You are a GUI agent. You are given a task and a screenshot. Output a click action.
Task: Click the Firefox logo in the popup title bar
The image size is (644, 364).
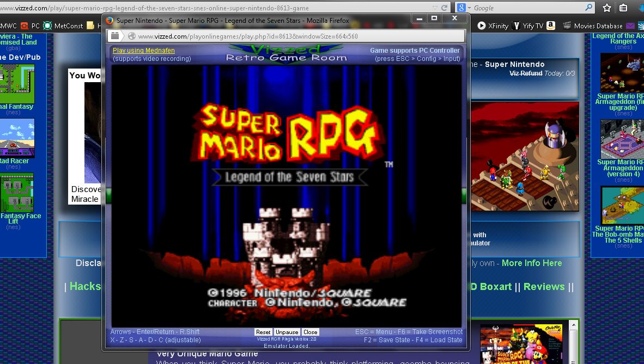coord(110,21)
